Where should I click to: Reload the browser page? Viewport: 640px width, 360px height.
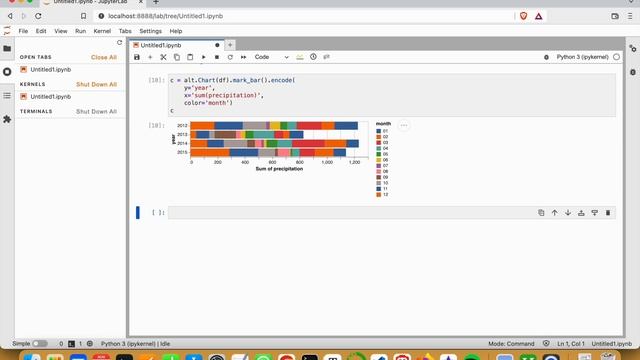click(x=38, y=16)
